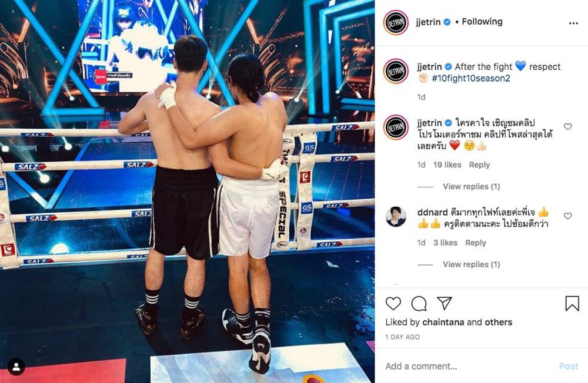Expand View replies under jjetrin's comment

pos(472,186)
